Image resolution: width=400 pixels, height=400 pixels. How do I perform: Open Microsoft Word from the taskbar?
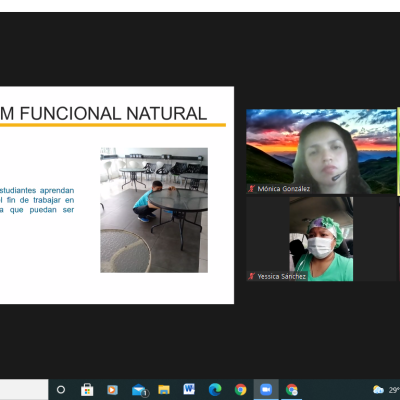click(x=189, y=389)
